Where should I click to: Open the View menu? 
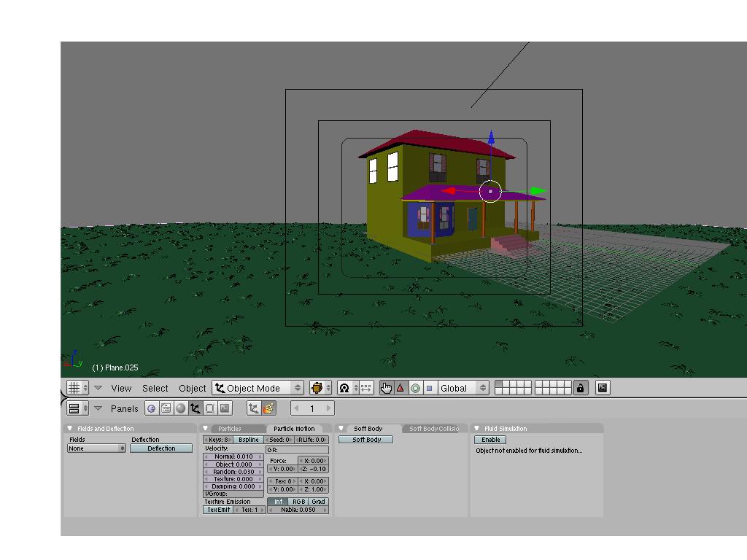pyautogui.click(x=121, y=389)
